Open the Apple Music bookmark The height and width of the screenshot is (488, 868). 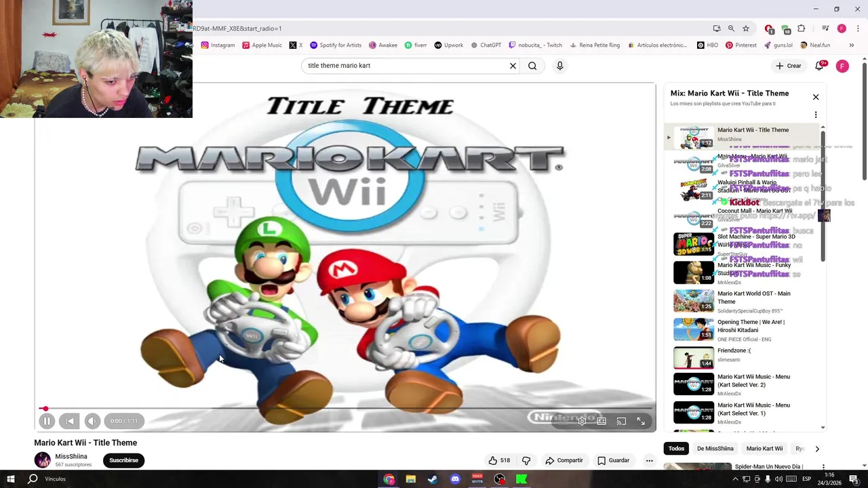point(262,45)
